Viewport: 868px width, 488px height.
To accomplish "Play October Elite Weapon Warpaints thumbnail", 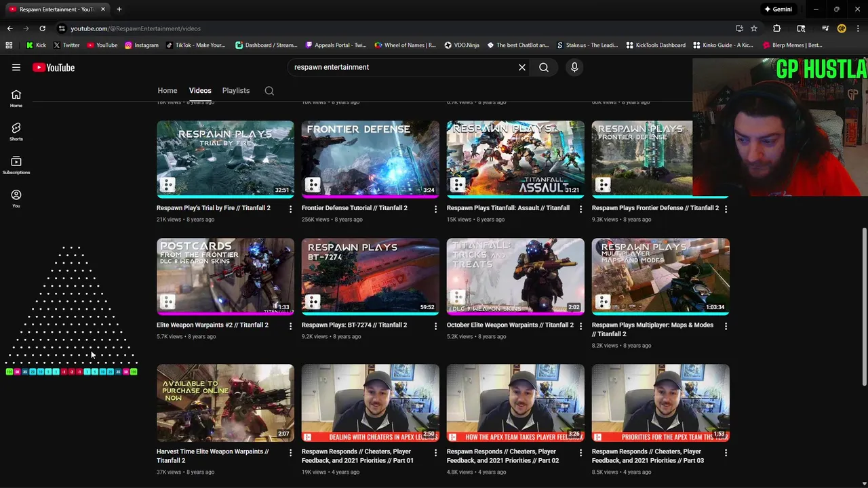I will 515,277.
